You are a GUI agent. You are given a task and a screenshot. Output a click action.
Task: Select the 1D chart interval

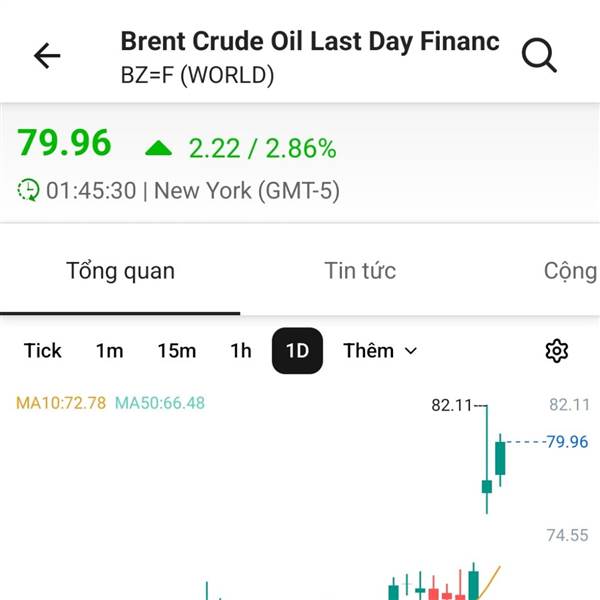297,351
